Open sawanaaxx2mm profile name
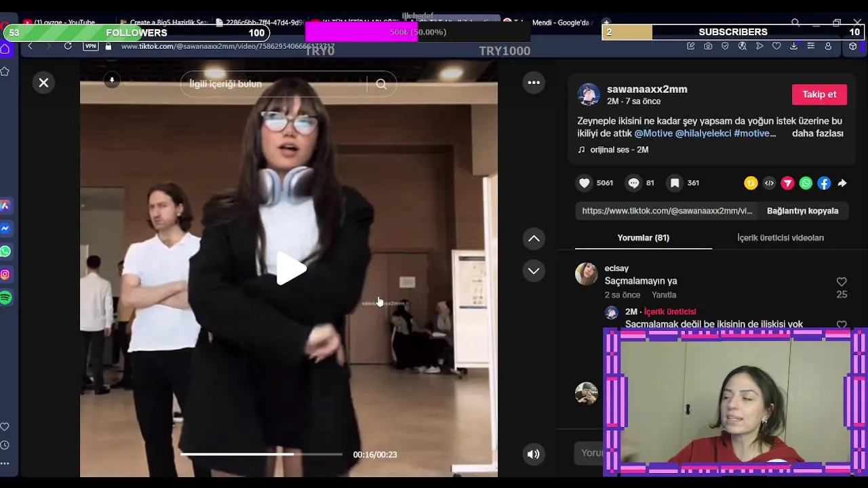 (647, 89)
